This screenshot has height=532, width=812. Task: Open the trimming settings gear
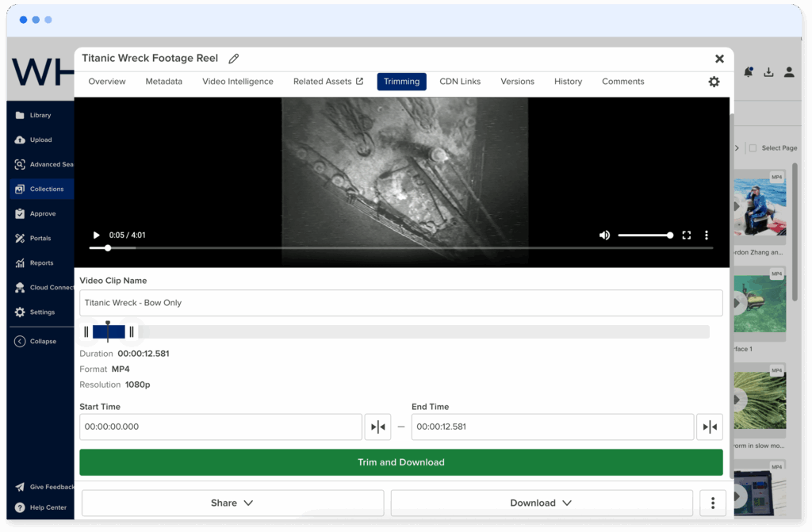coord(713,81)
